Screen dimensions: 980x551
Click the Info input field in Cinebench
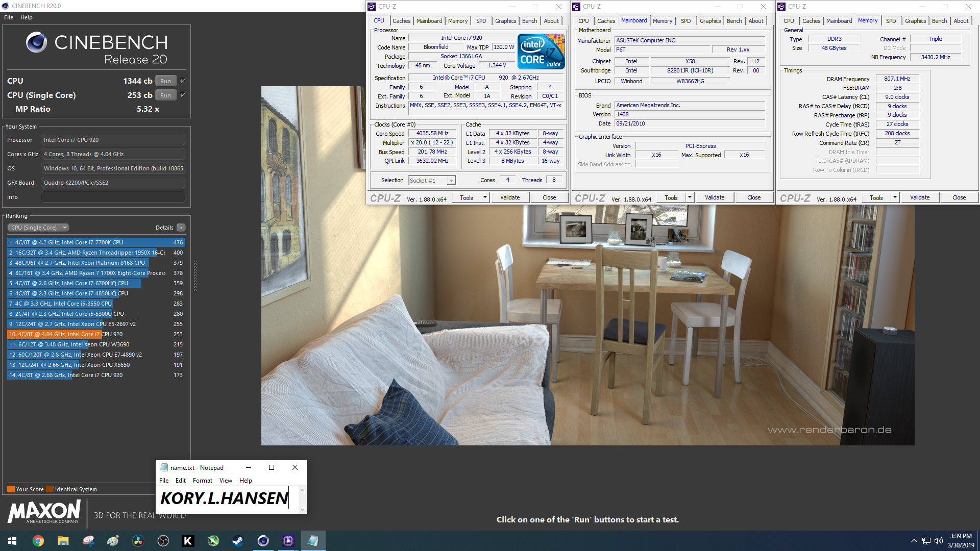coord(113,197)
